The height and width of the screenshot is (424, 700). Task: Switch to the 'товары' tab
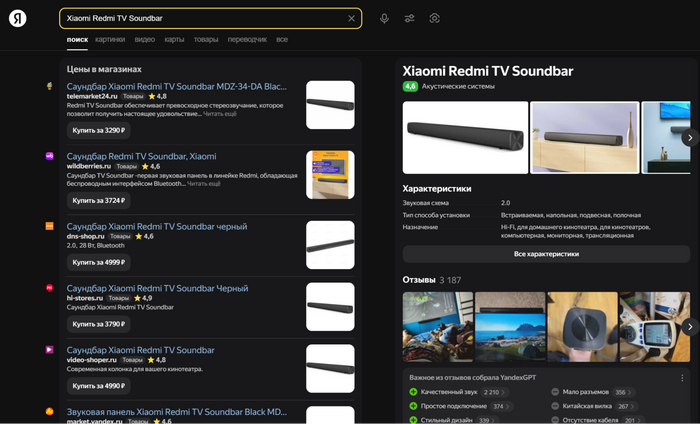[x=206, y=39]
